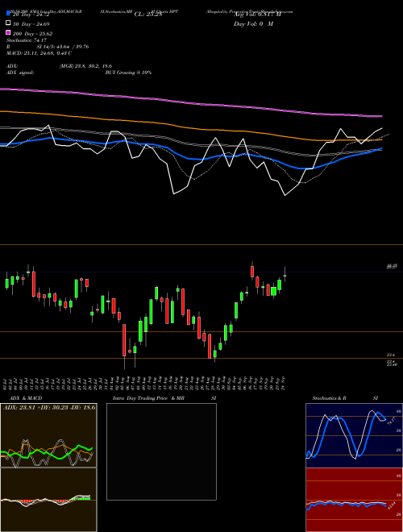Click the 'BUY Growing @ 10%' signal text

[x=128, y=73]
